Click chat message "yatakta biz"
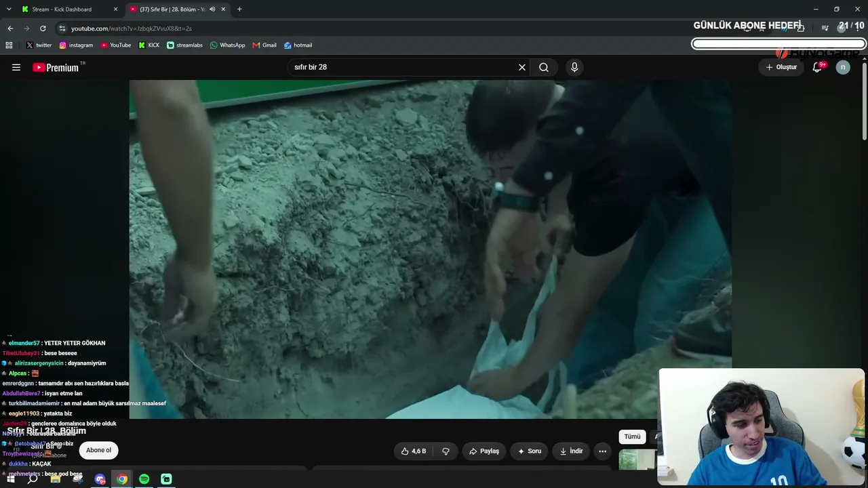The width and height of the screenshot is (868, 488). tap(58, 413)
